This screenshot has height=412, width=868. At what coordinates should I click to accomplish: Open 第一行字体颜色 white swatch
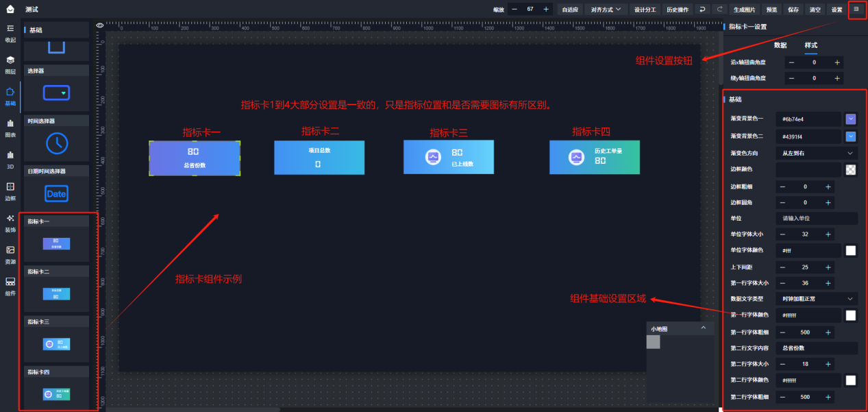click(851, 315)
